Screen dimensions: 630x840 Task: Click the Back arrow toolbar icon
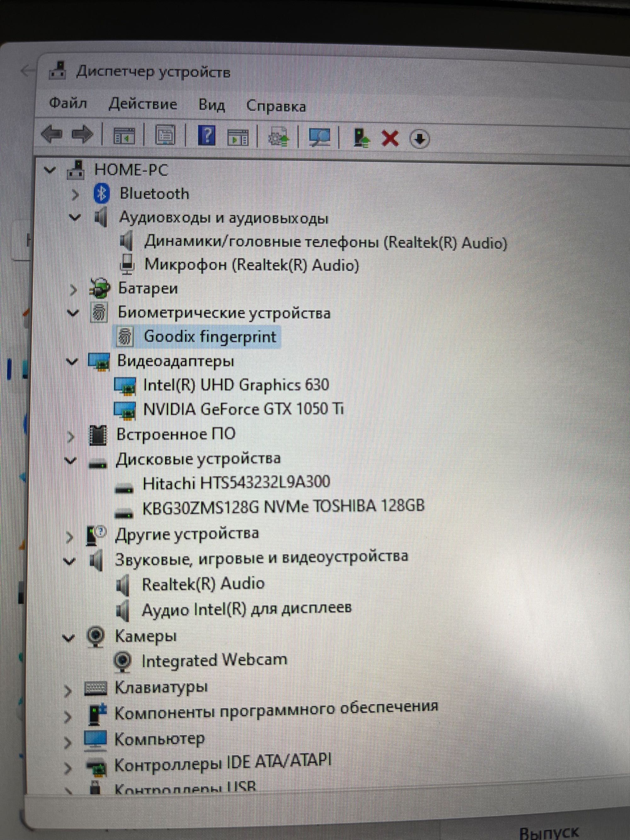tap(52, 134)
